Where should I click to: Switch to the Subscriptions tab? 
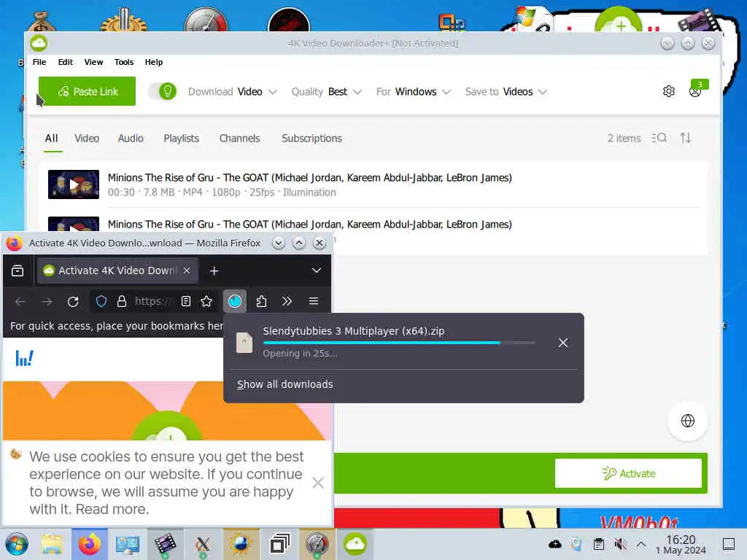tap(311, 139)
